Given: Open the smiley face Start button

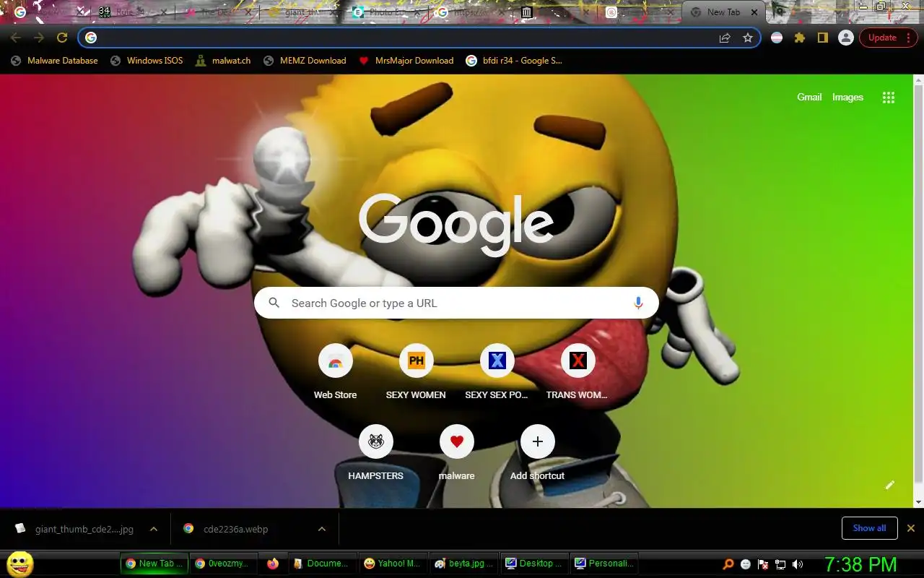Looking at the screenshot, I should pos(20,564).
